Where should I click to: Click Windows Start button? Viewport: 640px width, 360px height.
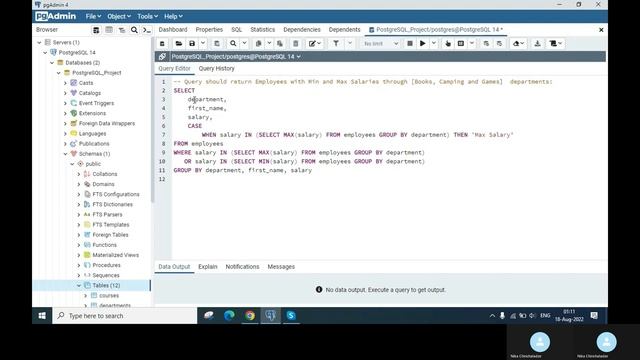pyautogui.click(x=42, y=316)
